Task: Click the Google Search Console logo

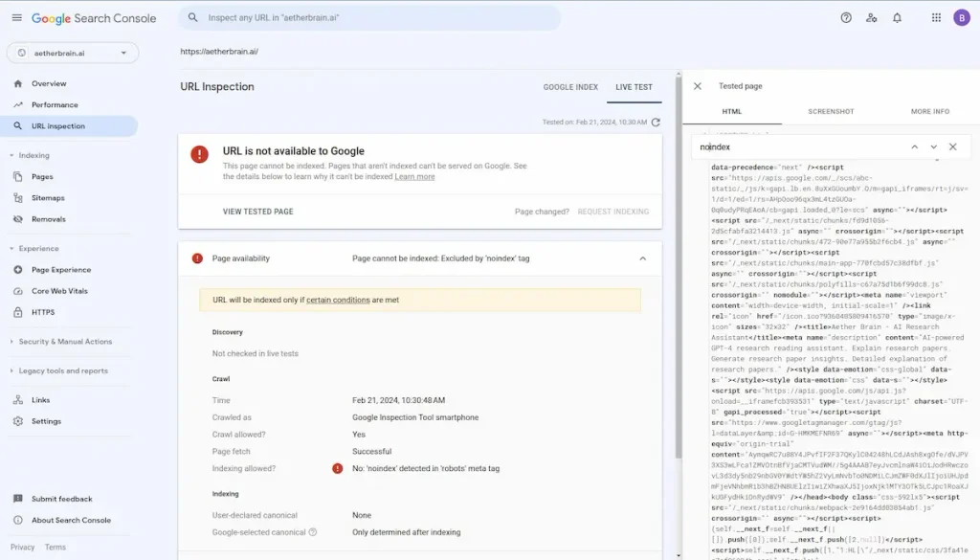Action: [94, 18]
